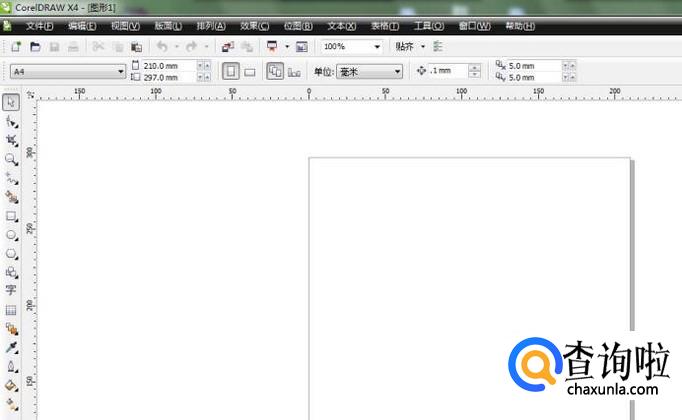This screenshot has width=682, height=420.
Task: Choose the Rectangle tool
Action: coord(11,216)
